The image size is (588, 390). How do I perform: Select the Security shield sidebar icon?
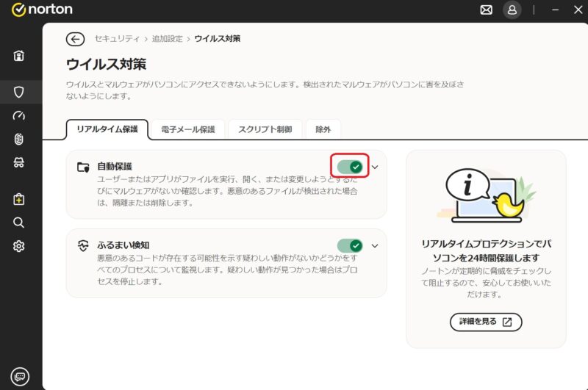pyautogui.click(x=19, y=92)
